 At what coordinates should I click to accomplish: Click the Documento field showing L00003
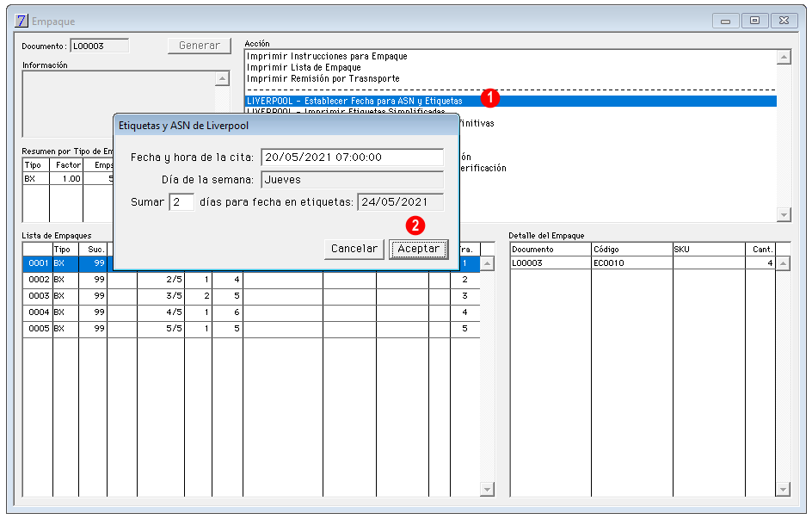tap(100, 46)
